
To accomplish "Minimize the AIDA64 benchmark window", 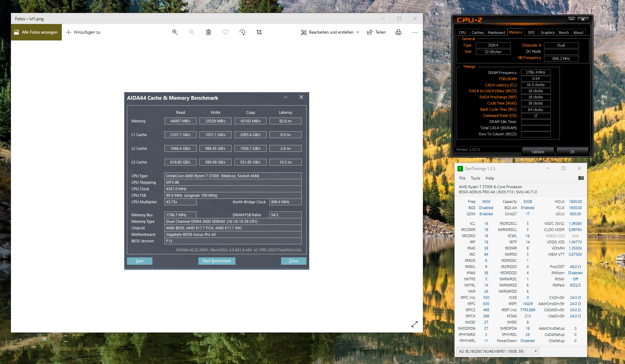I will [286, 97].
